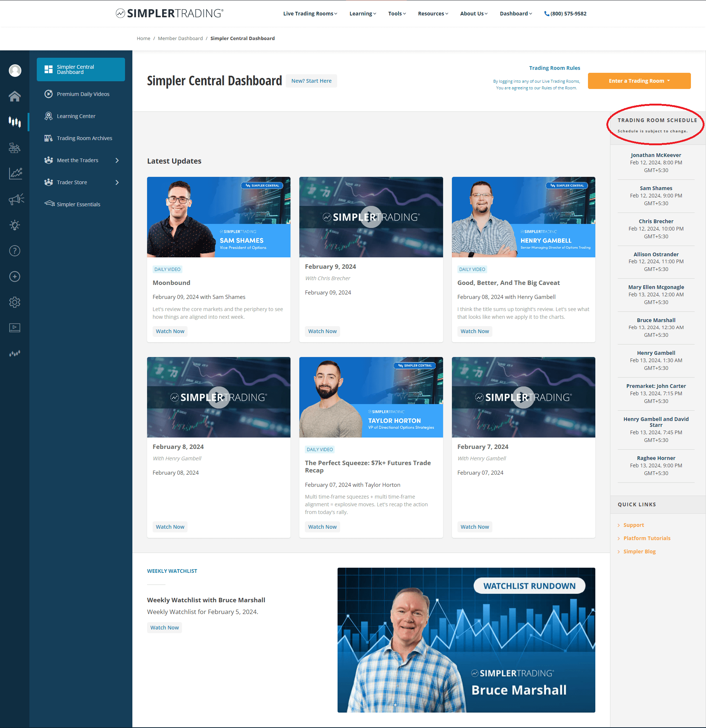Open the megaphone announcements sidebar icon

(x=15, y=199)
